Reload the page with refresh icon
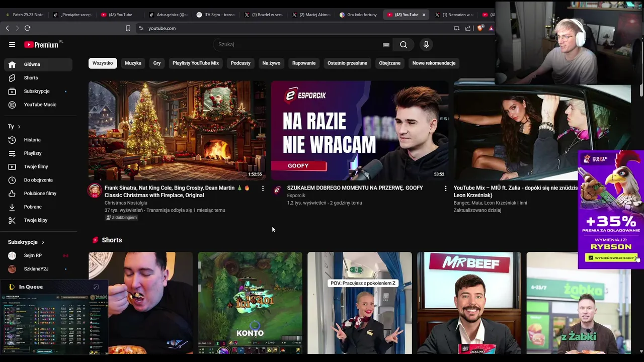The image size is (644, 362). tap(27, 28)
